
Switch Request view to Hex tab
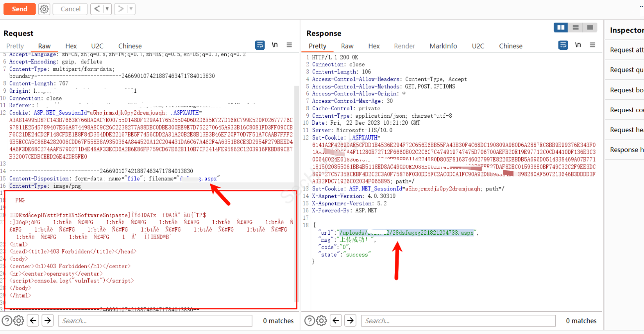71,46
